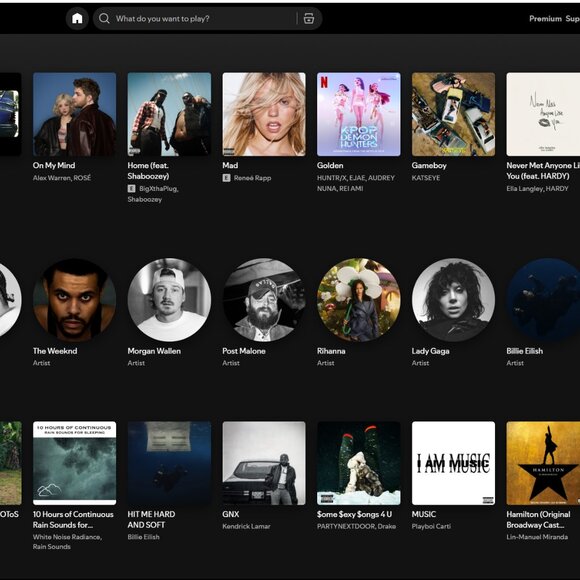This screenshot has width=580, height=580.
Task: Click 'The Weeknd' artist name
Action: click(x=55, y=351)
